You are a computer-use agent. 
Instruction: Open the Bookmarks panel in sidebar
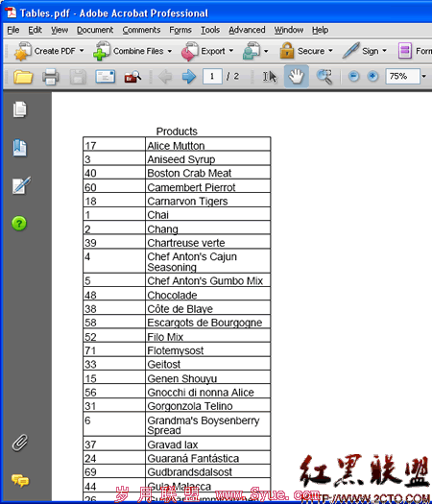[x=19, y=148]
